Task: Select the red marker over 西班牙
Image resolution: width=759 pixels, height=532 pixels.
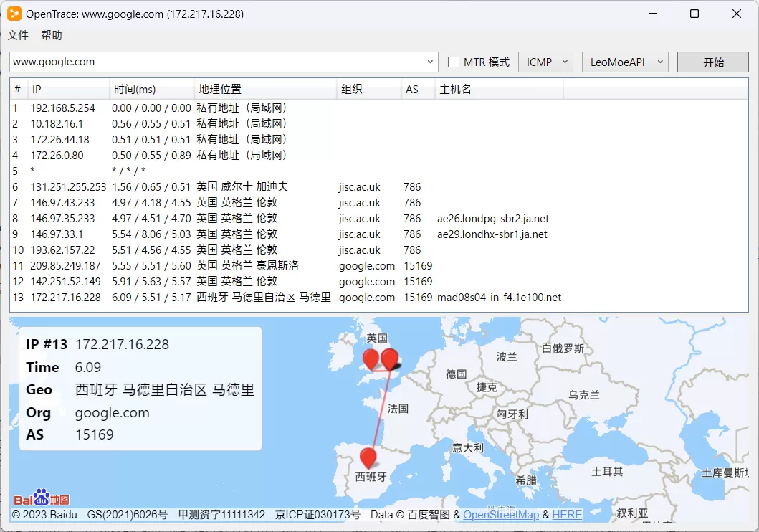Action: (368, 455)
